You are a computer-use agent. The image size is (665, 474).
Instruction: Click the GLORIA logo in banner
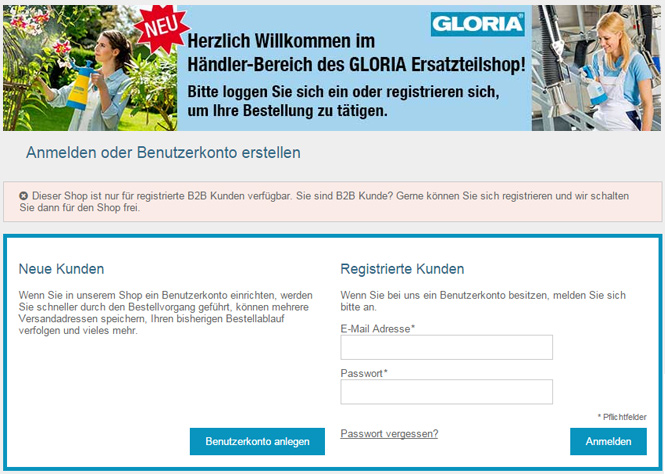[478, 24]
